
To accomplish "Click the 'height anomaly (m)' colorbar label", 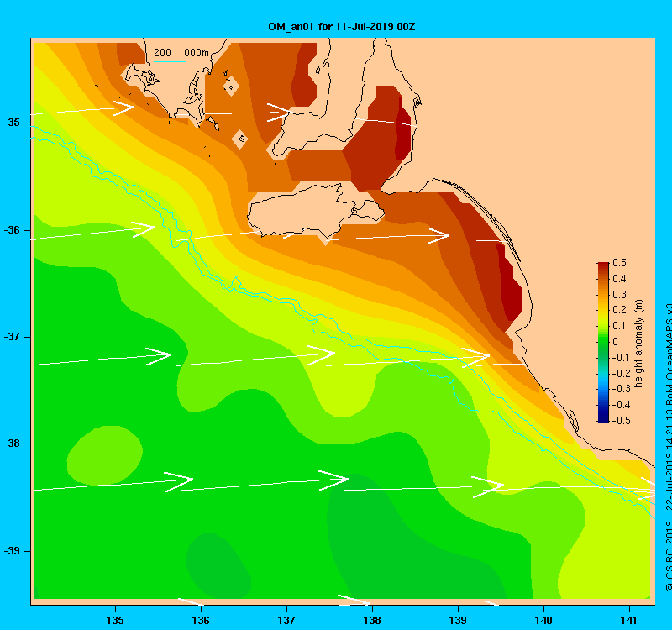I will [x=638, y=344].
